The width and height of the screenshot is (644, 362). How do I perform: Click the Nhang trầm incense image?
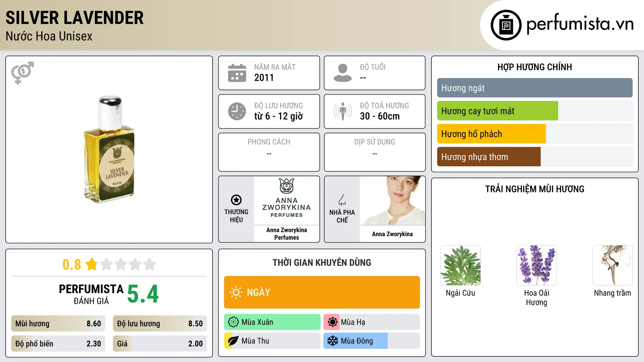pos(613,265)
